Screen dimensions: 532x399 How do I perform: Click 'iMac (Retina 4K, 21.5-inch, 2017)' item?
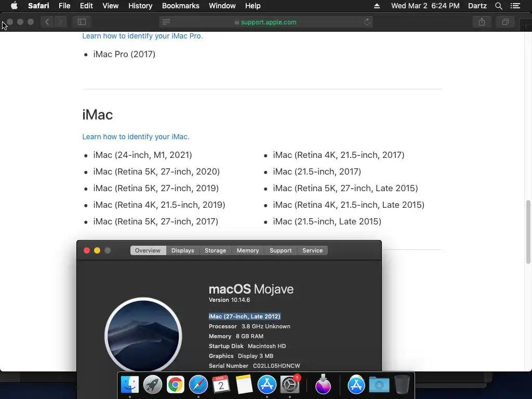tap(339, 155)
